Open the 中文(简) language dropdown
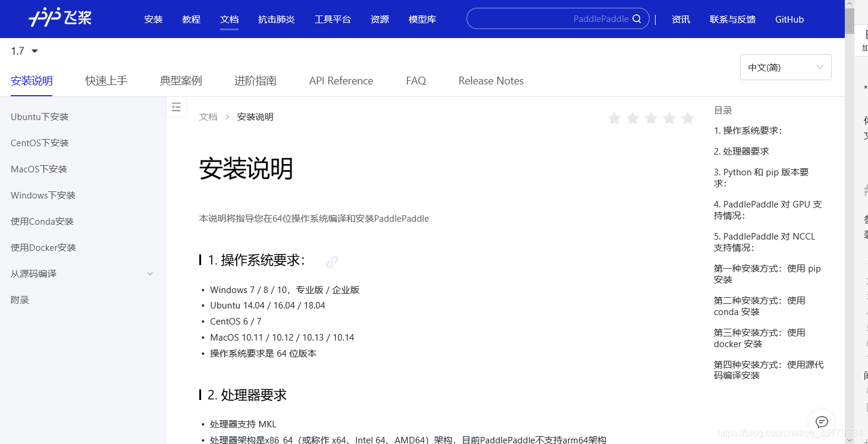This screenshot has height=444, width=868. coord(785,67)
